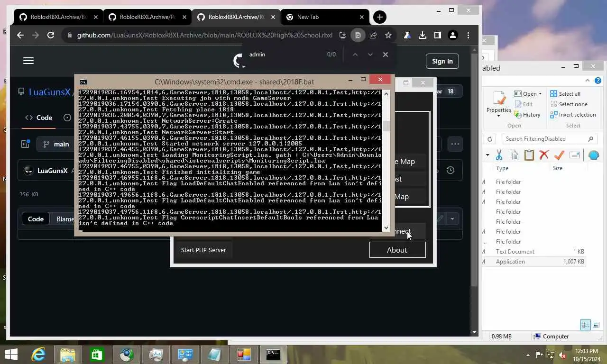
Task: Click the find-in-page icon in address bar
Action: (x=358, y=35)
